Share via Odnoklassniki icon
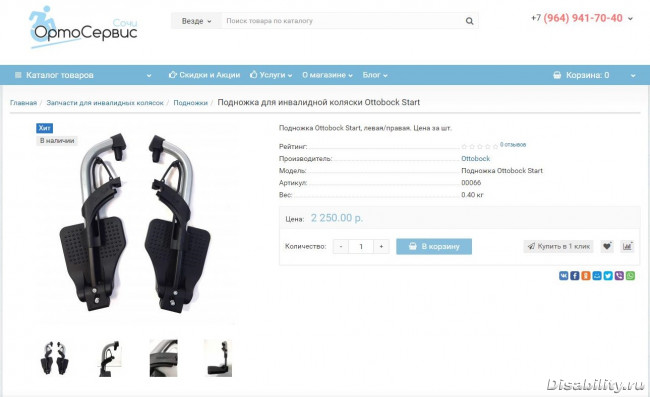This screenshot has width=650, height=397. coord(586,276)
